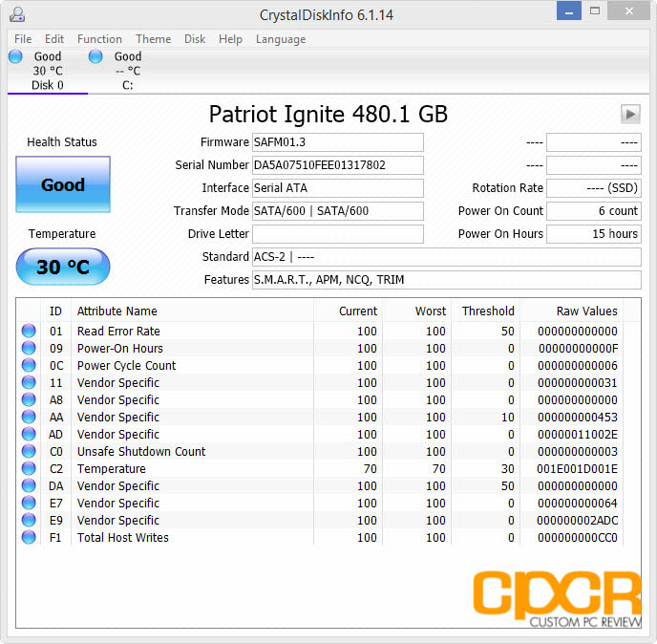The width and height of the screenshot is (657, 644).
Task: Minimize the CrystalDiskInfo window
Action: 568,11
